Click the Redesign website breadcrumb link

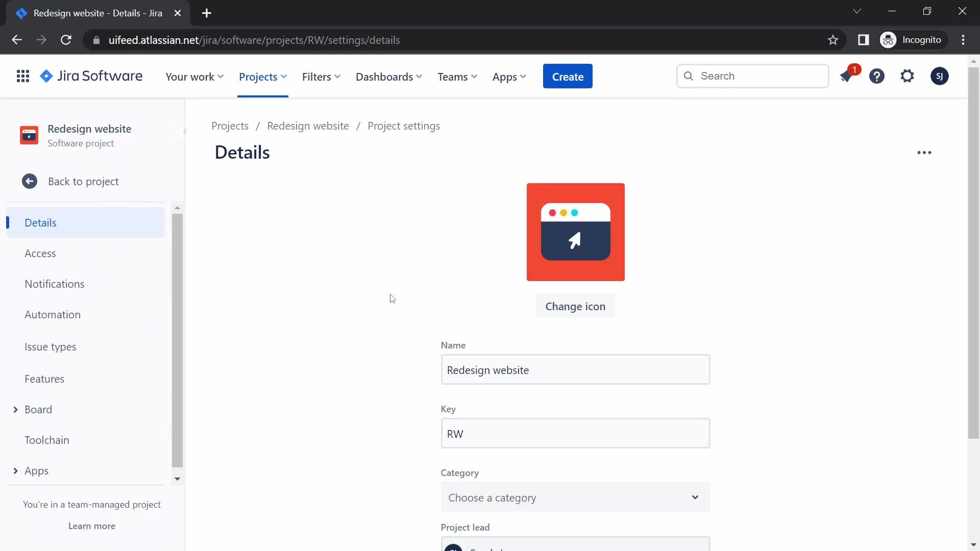tap(308, 125)
